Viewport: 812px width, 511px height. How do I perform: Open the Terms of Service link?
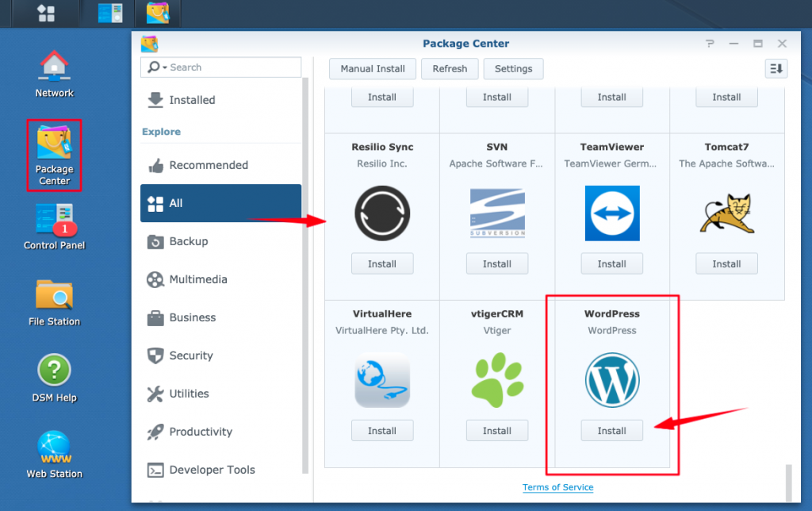click(557, 487)
